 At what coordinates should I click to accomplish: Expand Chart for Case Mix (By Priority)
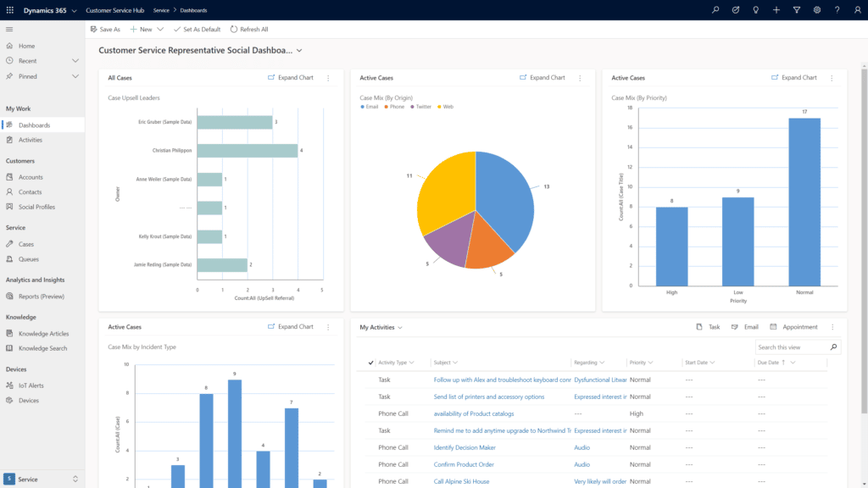[x=793, y=78]
